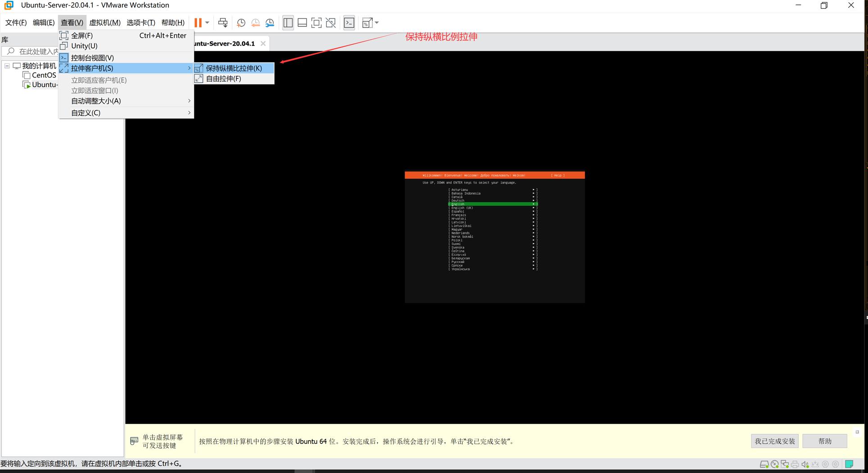Image resolution: width=868 pixels, height=473 pixels.
Task: Open the snapshot manager wrench-clock icon
Action: 270,23
